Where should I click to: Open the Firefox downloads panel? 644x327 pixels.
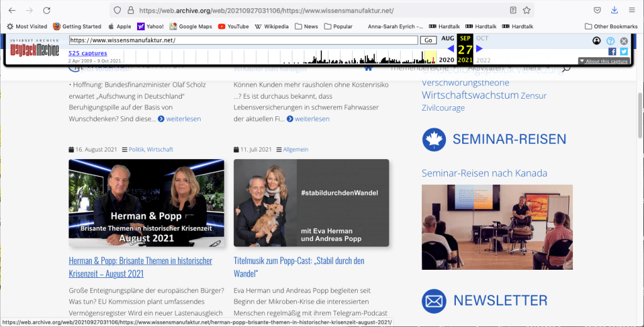coord(614,10)
